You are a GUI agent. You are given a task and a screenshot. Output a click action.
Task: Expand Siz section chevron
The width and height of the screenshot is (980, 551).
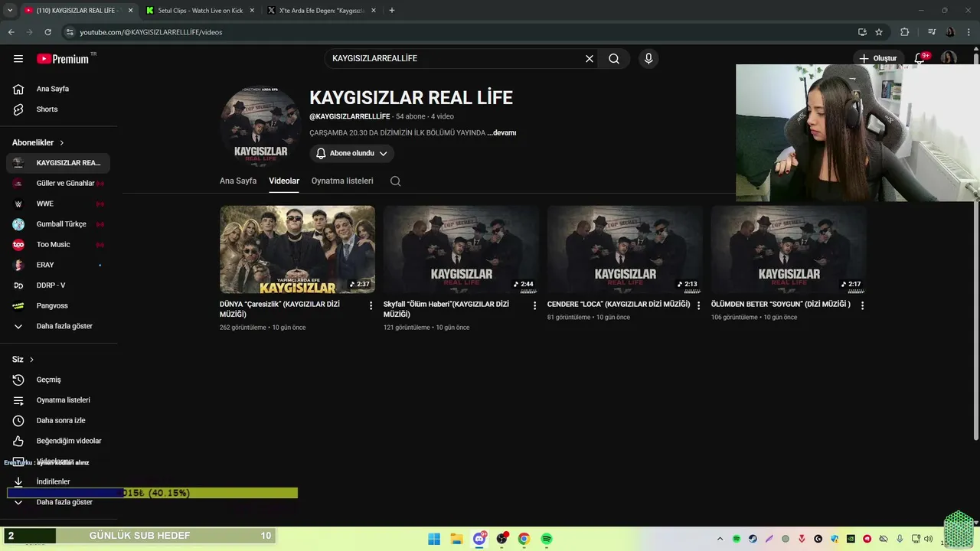click(x=31, y=360)
